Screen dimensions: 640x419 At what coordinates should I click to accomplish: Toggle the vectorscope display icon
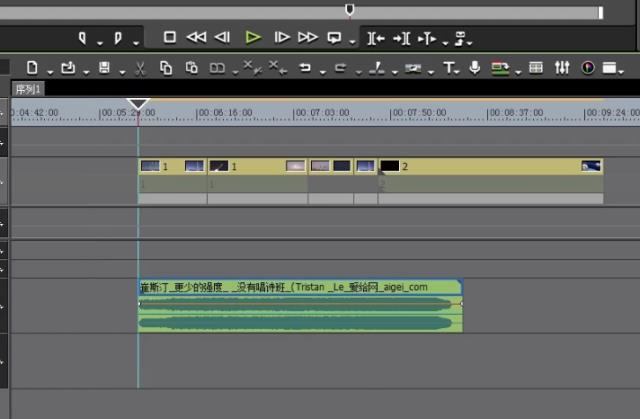pos(587,68)
